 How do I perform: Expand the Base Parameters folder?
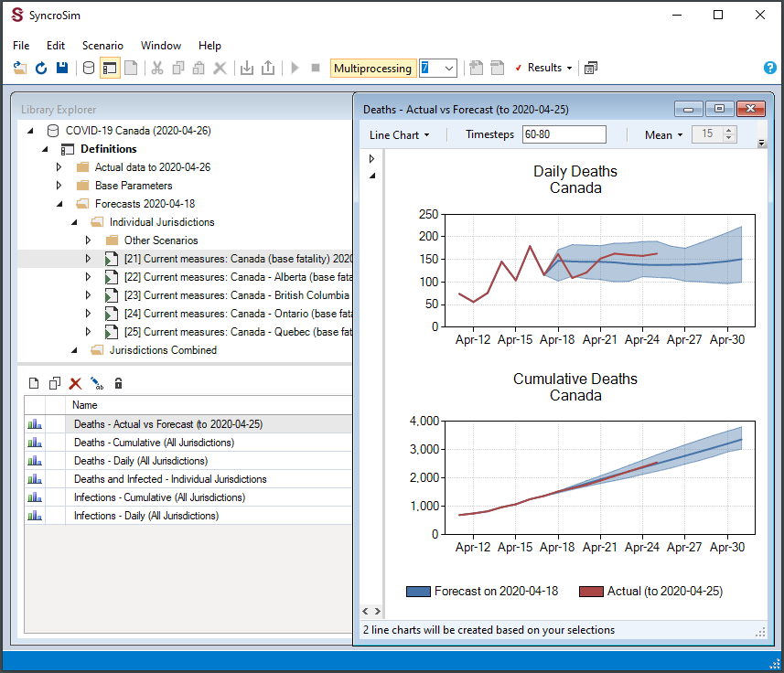coord(59,186)
